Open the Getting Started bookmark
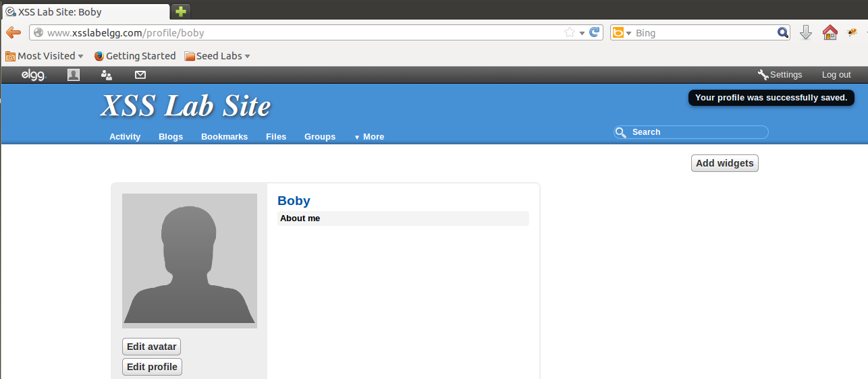 [135, 56]
